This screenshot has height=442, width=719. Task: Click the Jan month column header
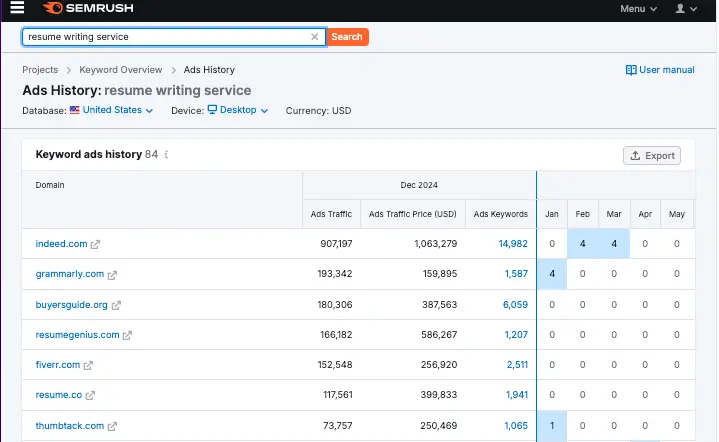pyautogui.click(x=552, y=214)
